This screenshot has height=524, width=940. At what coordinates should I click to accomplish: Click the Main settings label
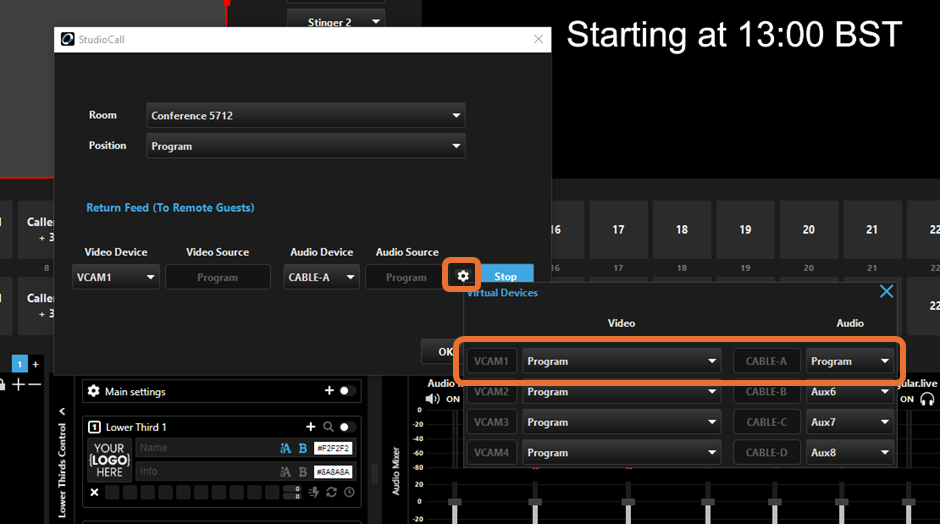click(135, 392)
